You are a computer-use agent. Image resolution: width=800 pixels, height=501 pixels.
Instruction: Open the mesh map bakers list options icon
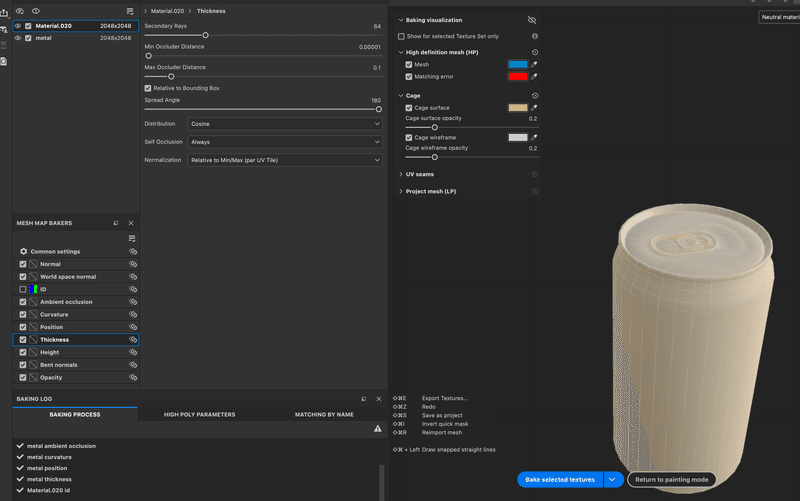click(132, 238)
